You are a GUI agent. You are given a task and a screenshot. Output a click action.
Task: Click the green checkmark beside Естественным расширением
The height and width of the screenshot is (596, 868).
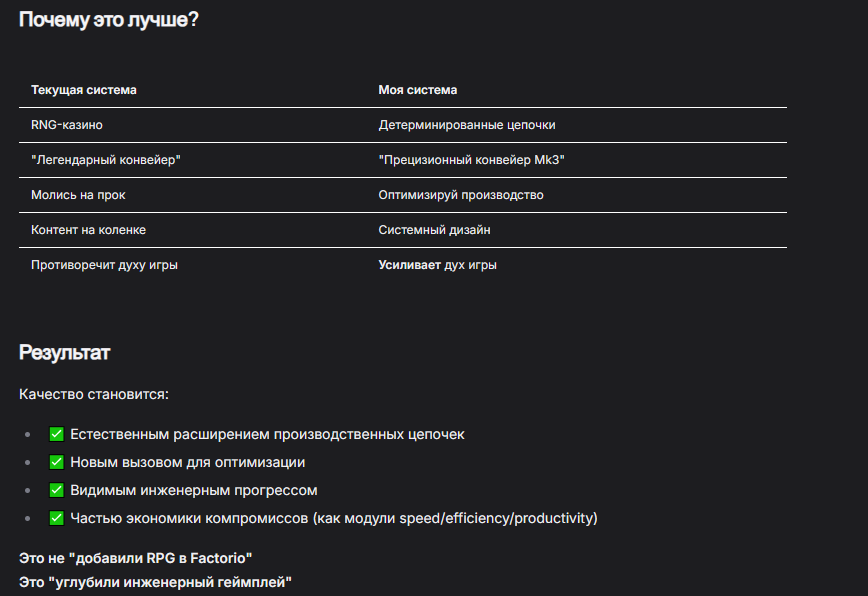[56, 434]
